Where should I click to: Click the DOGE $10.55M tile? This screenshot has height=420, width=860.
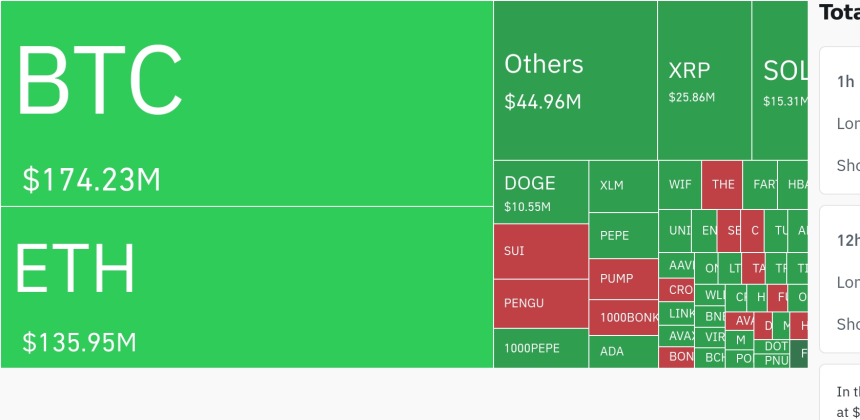coord(540,191)
